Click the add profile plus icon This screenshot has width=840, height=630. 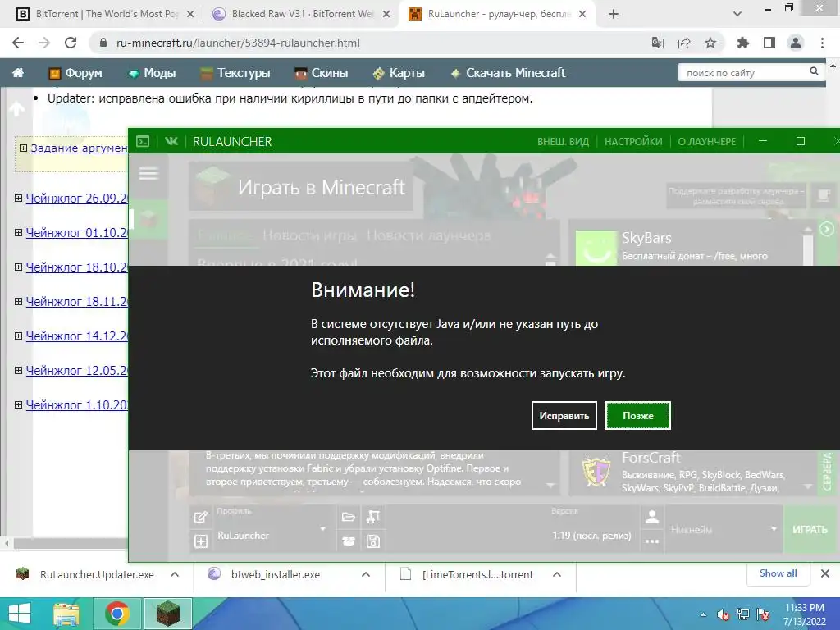[x=200, y=541]
